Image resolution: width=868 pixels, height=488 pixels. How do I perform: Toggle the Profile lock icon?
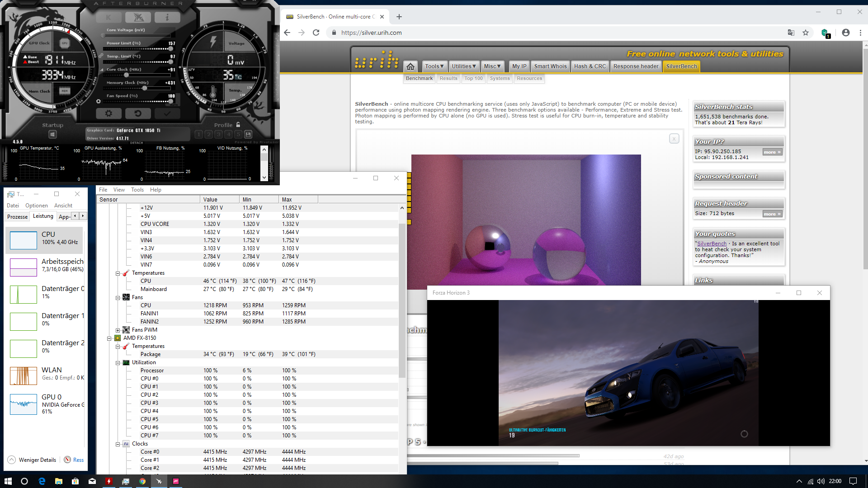tap(238, 125)
